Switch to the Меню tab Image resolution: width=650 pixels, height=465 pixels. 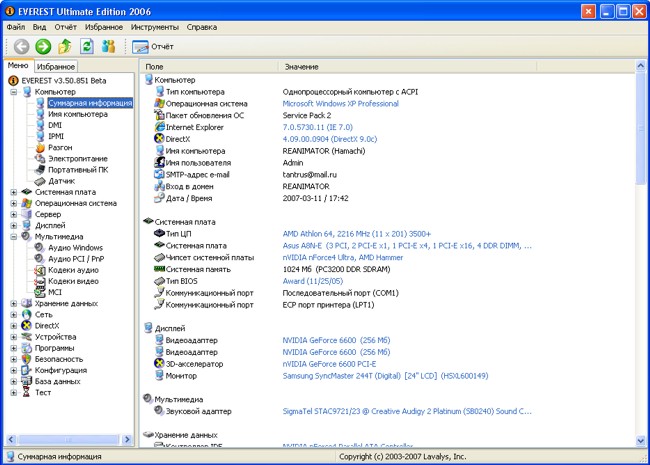point(18,65)
